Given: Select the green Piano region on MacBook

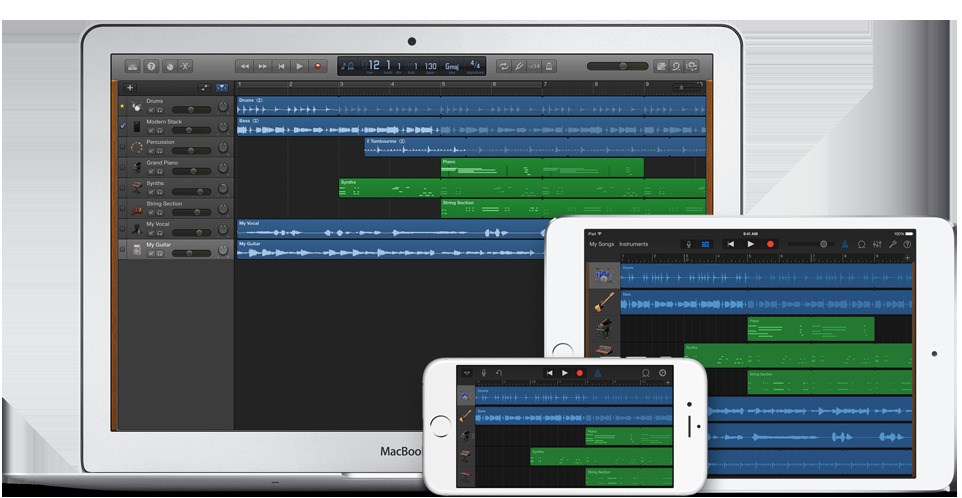Looking at the screenshot, I should click(542, 167).
